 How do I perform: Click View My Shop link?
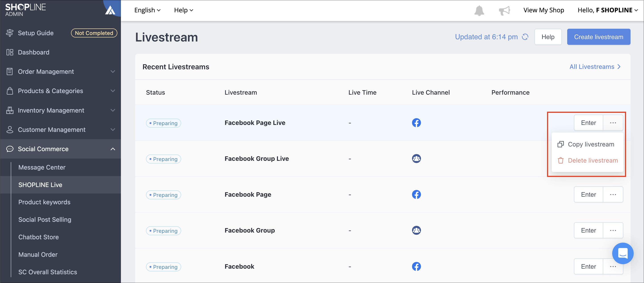(x=543, y=10)
